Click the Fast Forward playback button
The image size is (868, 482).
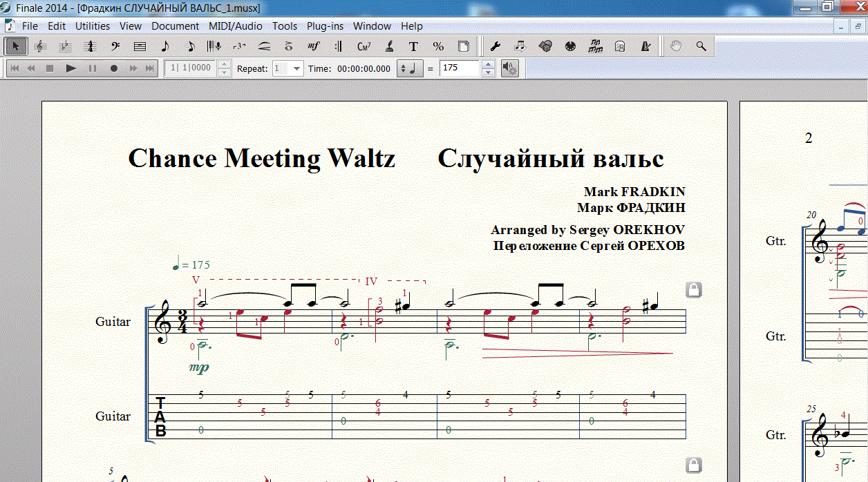[133, 68]
